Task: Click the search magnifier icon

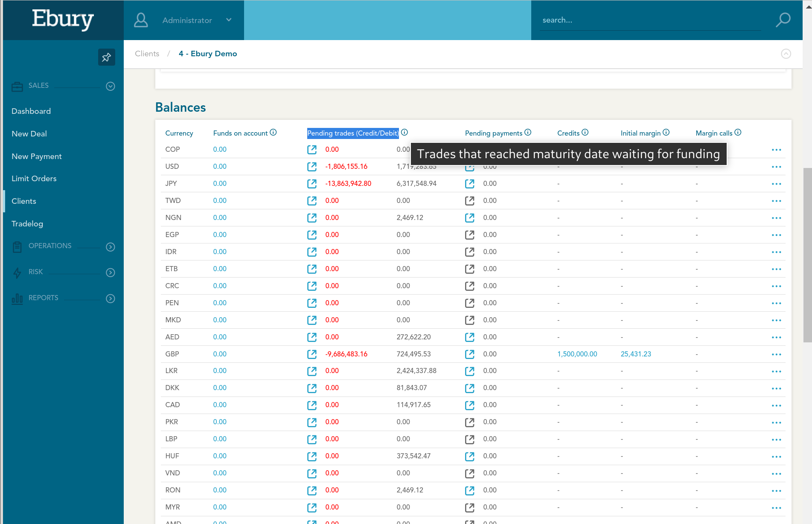Action: pyautogui.click(x=783, y=20)
